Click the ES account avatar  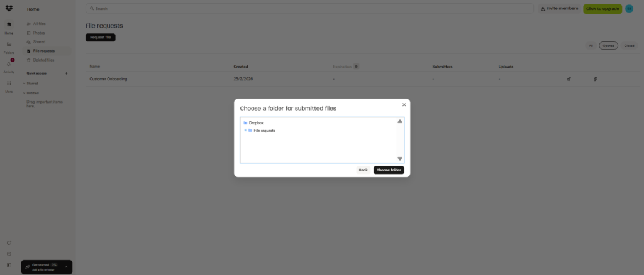(629, 9)
